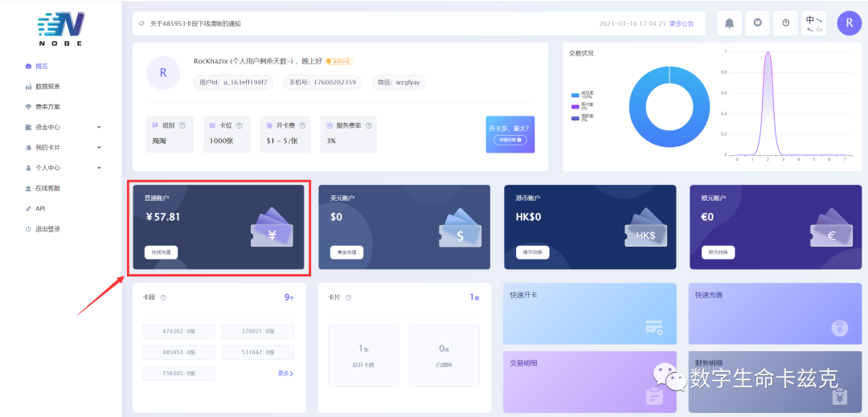
Task: Select card segment 370021: 0张
Action: click(x=258, y=331)
